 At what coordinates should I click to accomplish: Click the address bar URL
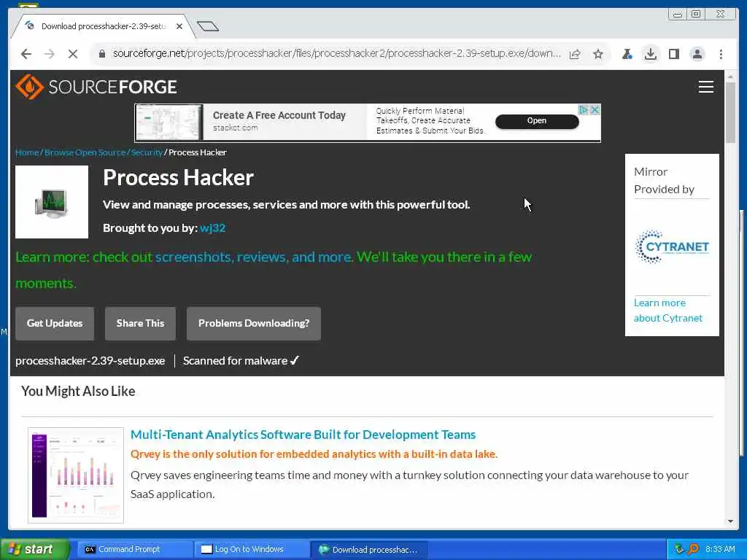point(336,54)
